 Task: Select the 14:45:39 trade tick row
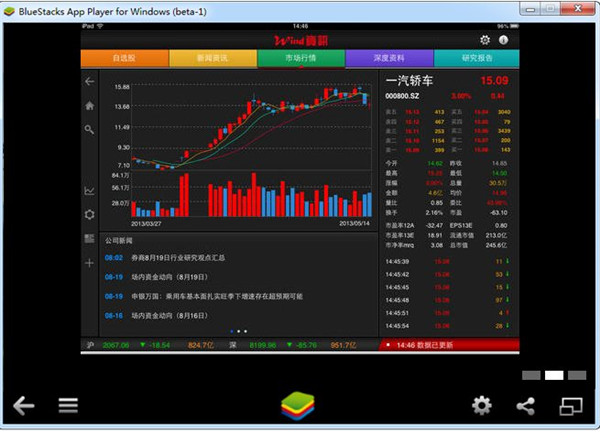coord(448,262)
